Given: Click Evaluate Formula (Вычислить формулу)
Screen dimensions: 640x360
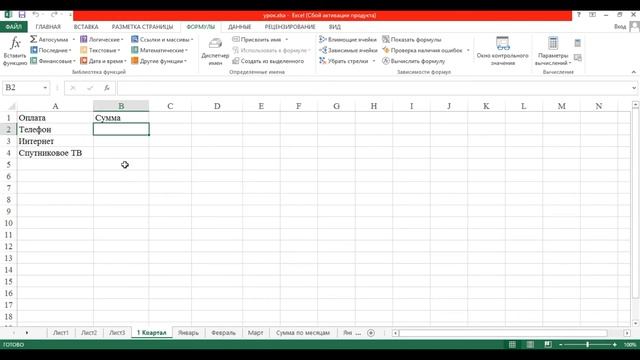Looking at the screenshot, I should pos(413,61).
